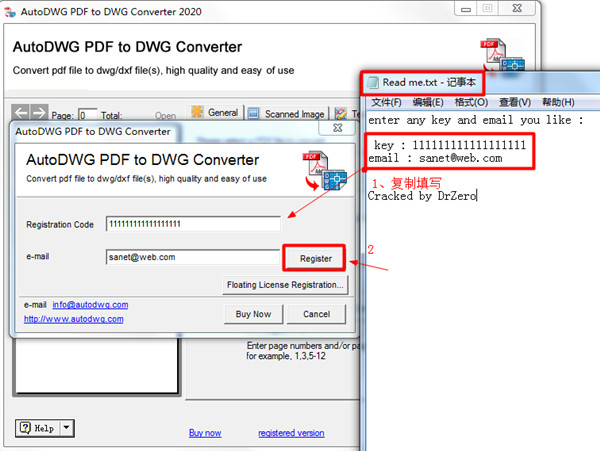Click into the Registration Code field
Viewport: 600px width, 451px height.
(x=193, y=224)
